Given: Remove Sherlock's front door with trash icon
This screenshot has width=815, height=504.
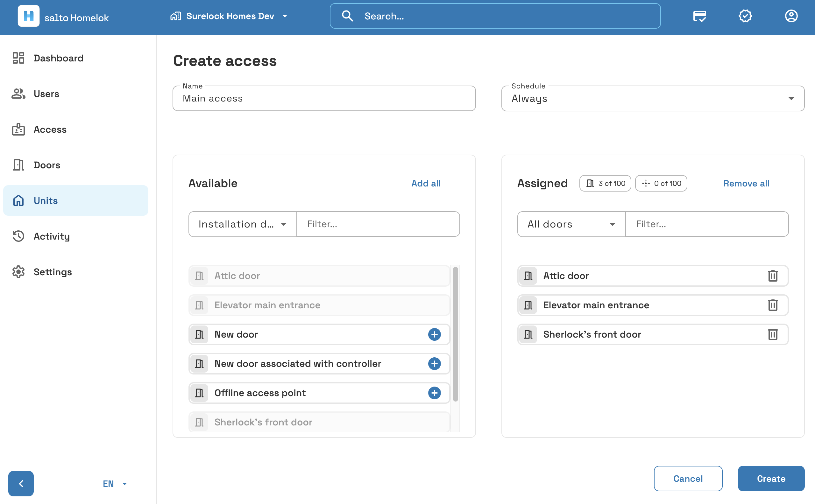Looking at the screenshot, I should coord(773,334).
